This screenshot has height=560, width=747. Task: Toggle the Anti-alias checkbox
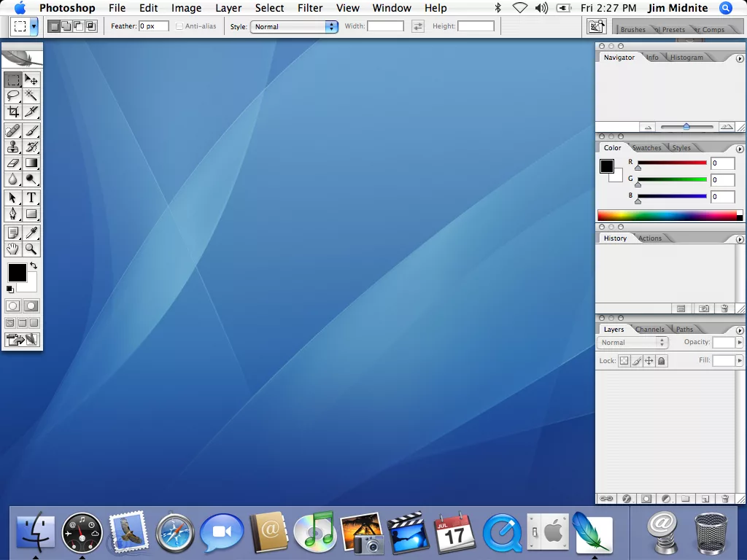(179, 26)
